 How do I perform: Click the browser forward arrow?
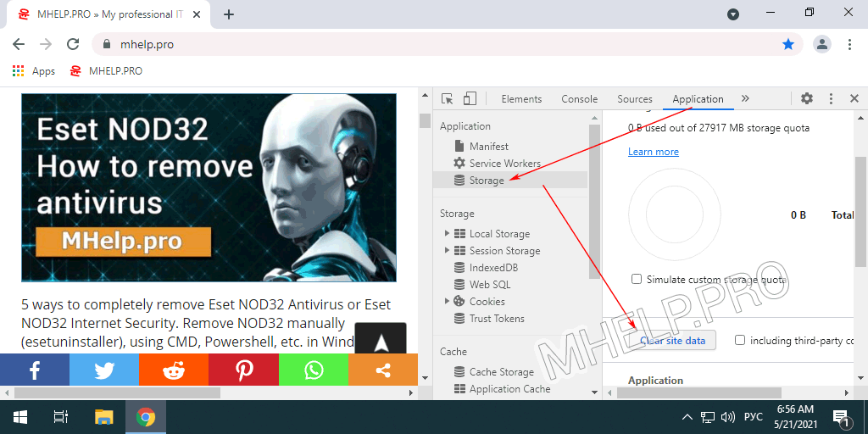[x=46, y=44]
